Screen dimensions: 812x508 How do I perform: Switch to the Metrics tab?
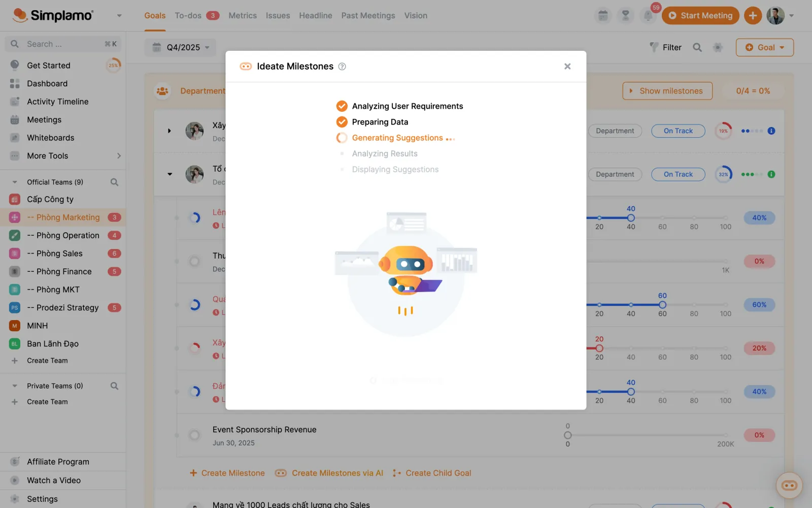coord(243,16)
